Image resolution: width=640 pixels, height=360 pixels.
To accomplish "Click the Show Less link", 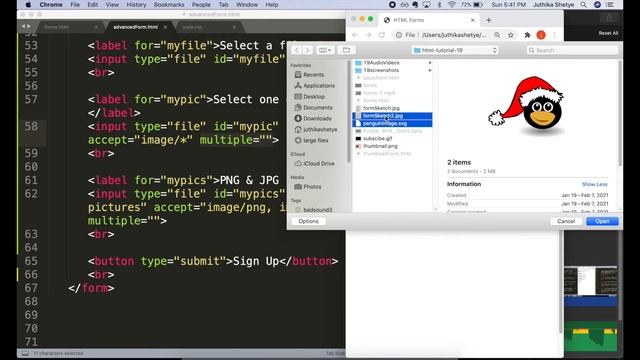I will (x=594, y=184).
